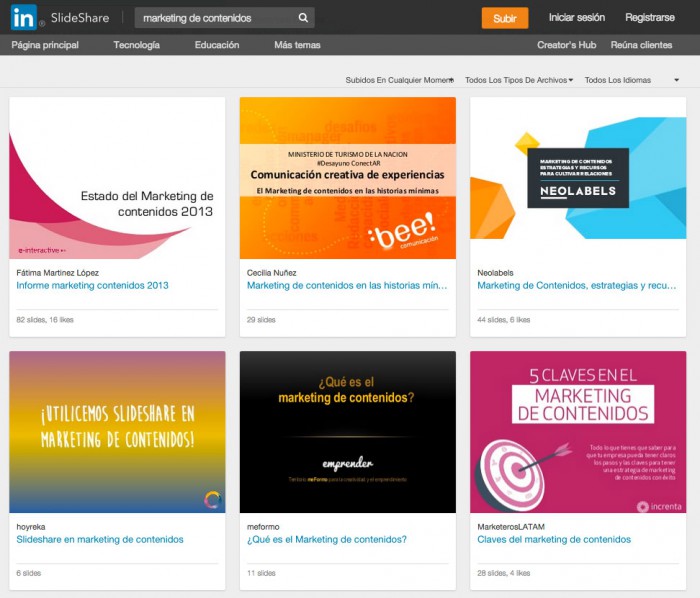Open the Educación menu item
700x598 pixels.
(x=217, y=45)
